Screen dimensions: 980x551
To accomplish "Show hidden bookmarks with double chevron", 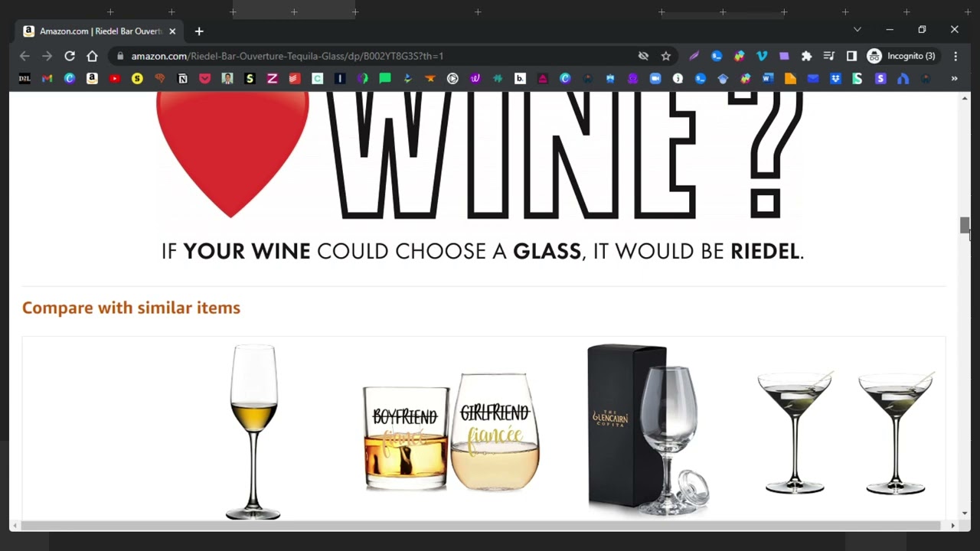I will pyautogui.click(x=954, y=78).
